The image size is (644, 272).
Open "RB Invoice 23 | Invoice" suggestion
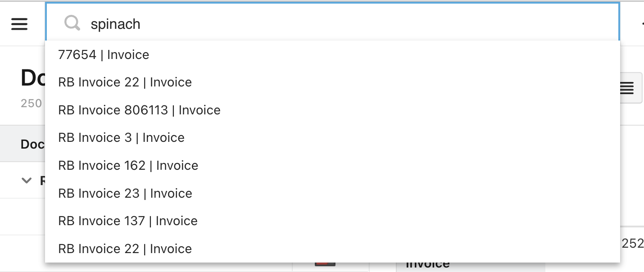click(x=125, y=194)
